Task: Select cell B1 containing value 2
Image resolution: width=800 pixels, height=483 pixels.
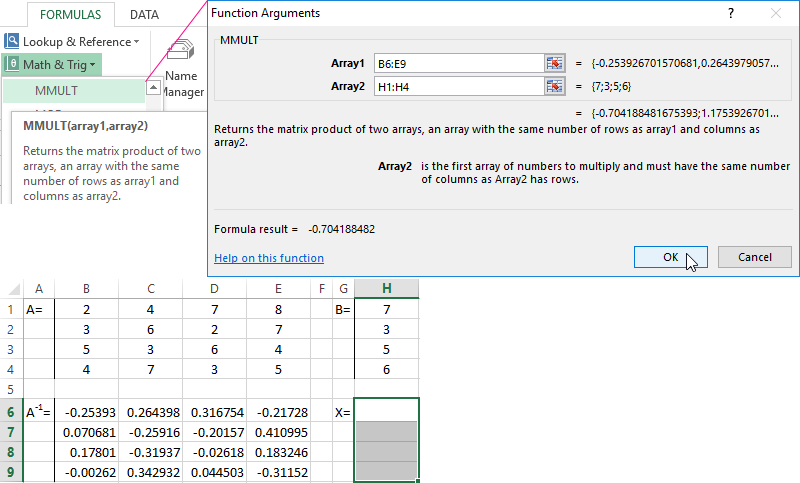Action: (x=86, y=310)
